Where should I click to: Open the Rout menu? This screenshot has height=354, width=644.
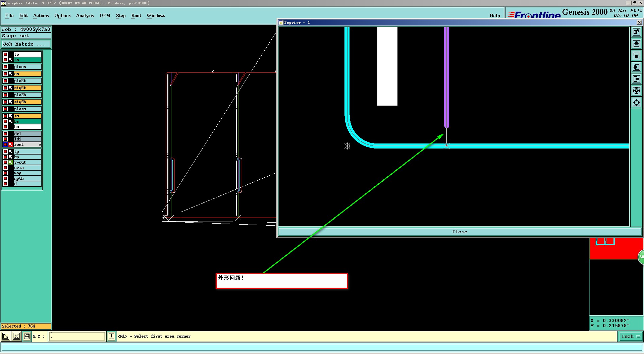click(x=136, y=15)
